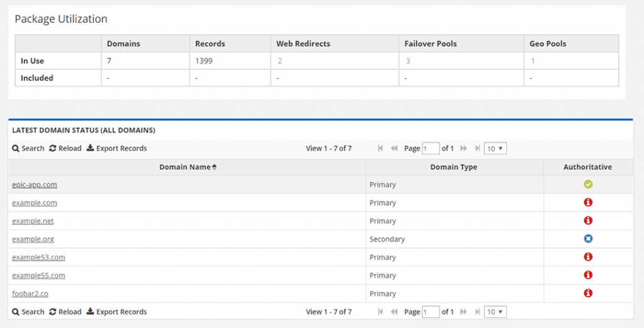Click the Primary type cell for foobar2.co
644x328 pixels.
(455, 293)
